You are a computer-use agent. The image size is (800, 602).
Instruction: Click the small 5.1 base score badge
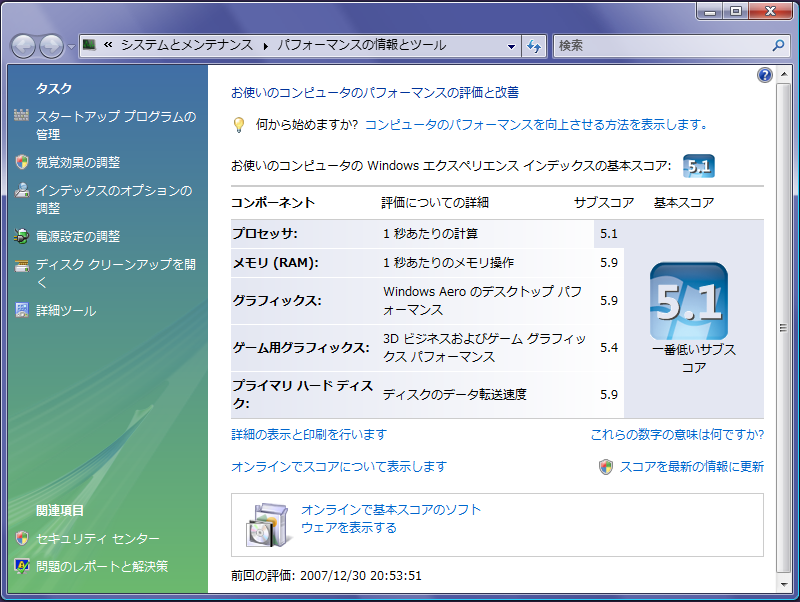[x=698, y=166]
